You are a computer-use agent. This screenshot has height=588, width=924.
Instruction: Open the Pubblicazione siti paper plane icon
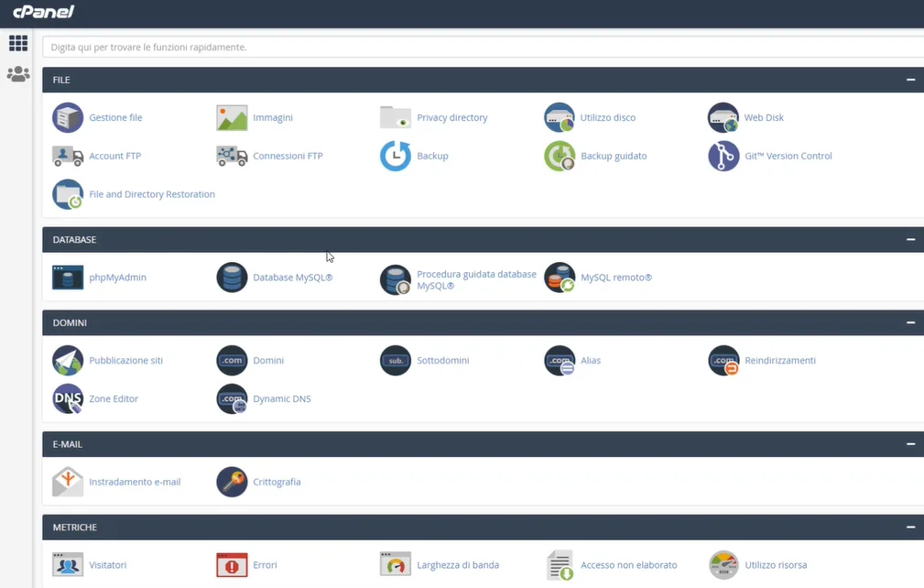click(68, 361)
